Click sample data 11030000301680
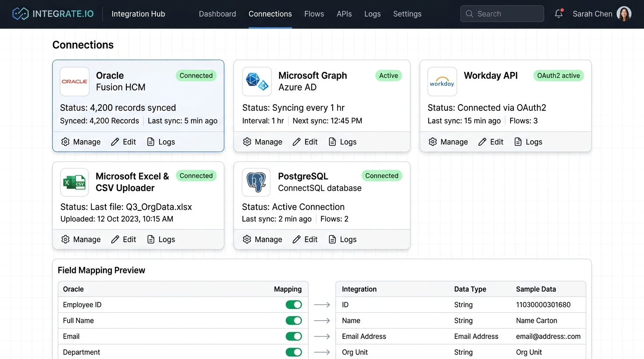644x359 pixels. [543, 305]
